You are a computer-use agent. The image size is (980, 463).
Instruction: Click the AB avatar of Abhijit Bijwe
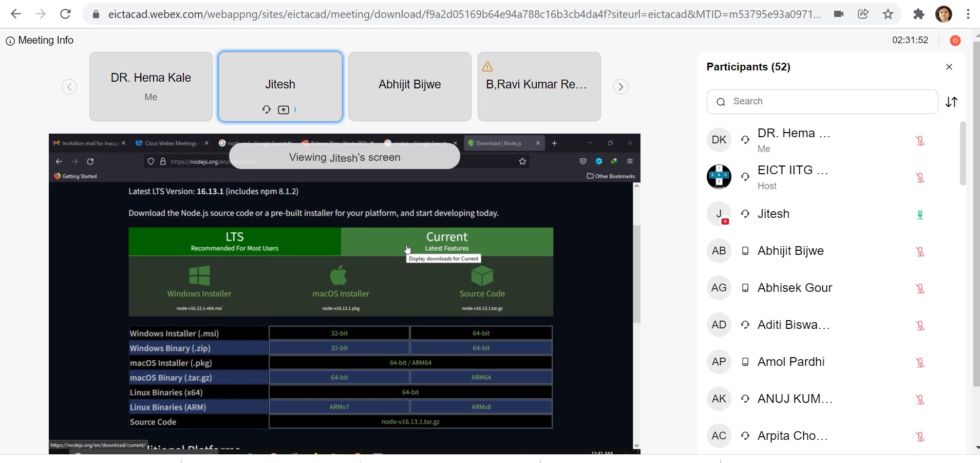(719, 251)
